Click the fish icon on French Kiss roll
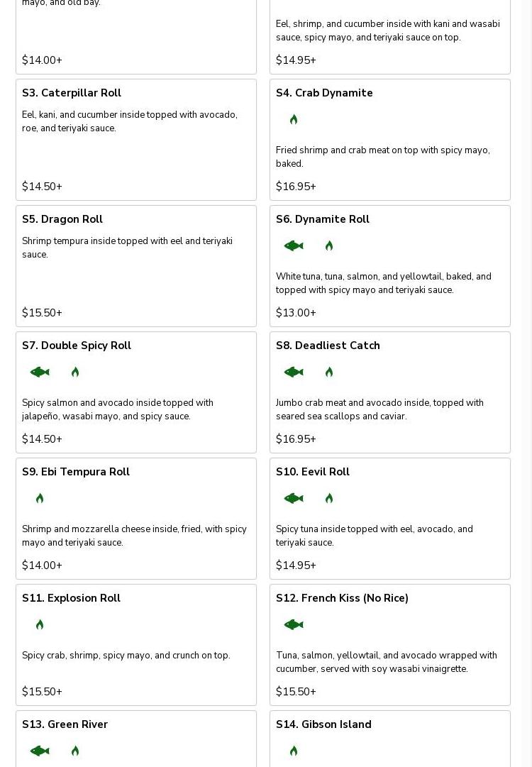This screenshot has height=767, width=532. click(293, 624)
